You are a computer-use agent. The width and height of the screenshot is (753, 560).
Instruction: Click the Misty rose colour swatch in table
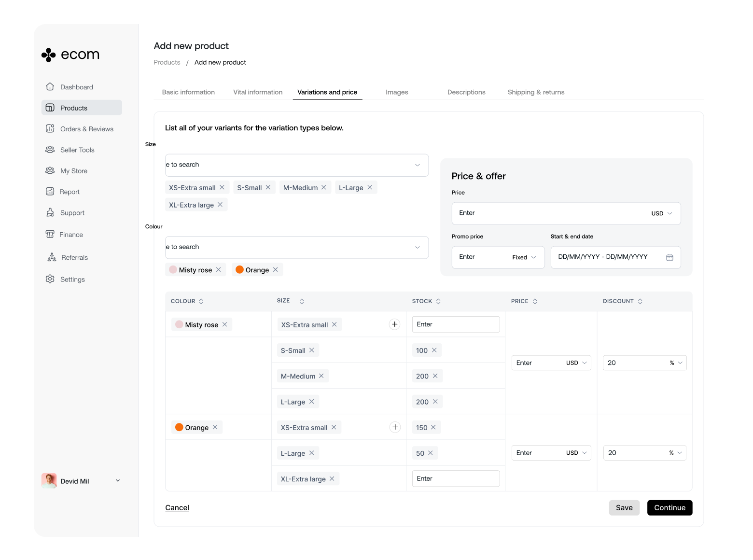coord(179,324)
